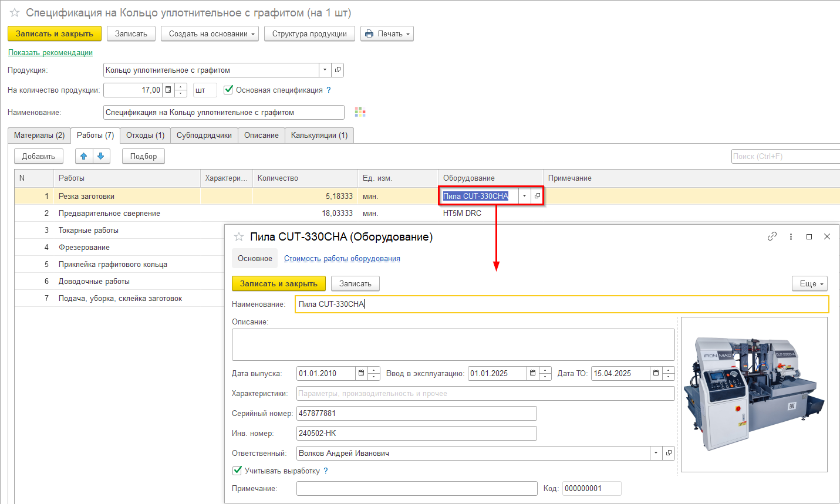Image resolution: width=840 pixels, height=504 pixels.
Task: Toggle the Учитывать выработку checkbox
Action: click(x=237, y=471)
